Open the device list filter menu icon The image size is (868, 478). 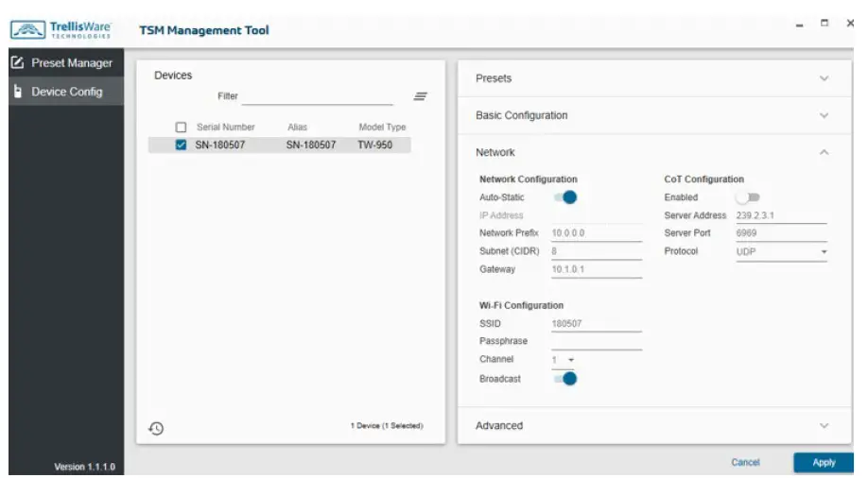click(x=420, y=96)
